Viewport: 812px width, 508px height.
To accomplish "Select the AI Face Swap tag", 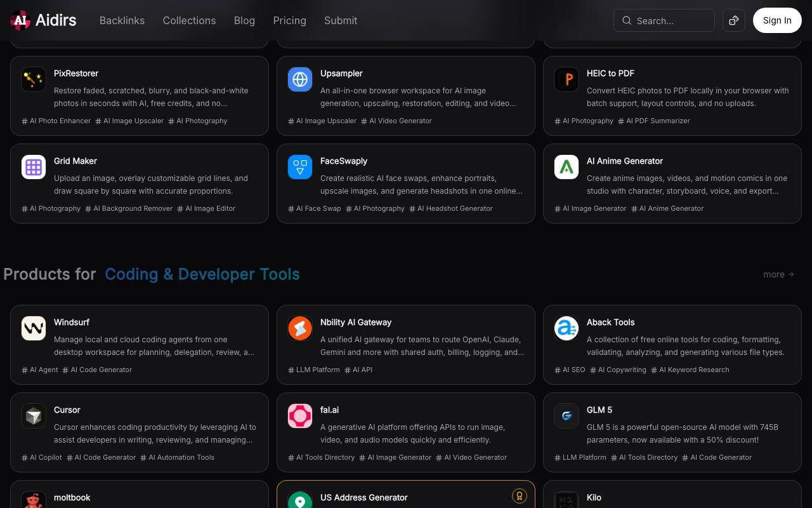I will pyautogui.click(x=315, y=208).
